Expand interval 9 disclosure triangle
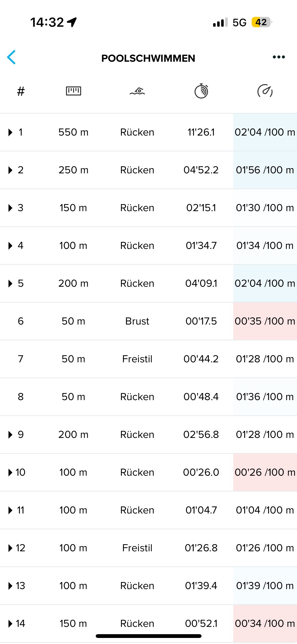Viewport: 297px width, 644px height. click(x=10, y=435)
